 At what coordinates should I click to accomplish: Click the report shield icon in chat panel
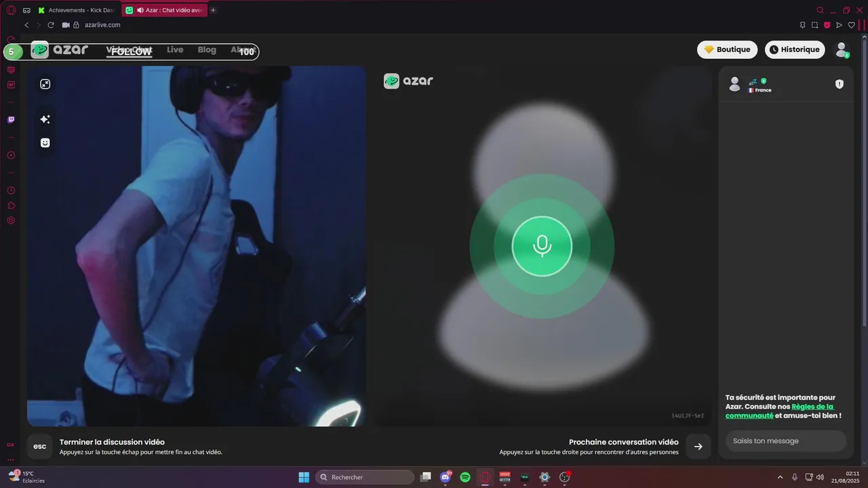pos(840,84)
